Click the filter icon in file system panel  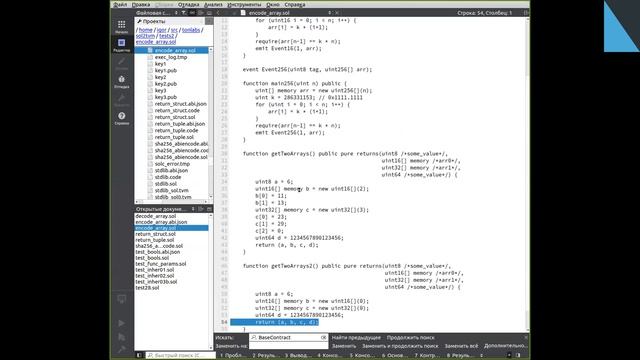click(184, 13)
